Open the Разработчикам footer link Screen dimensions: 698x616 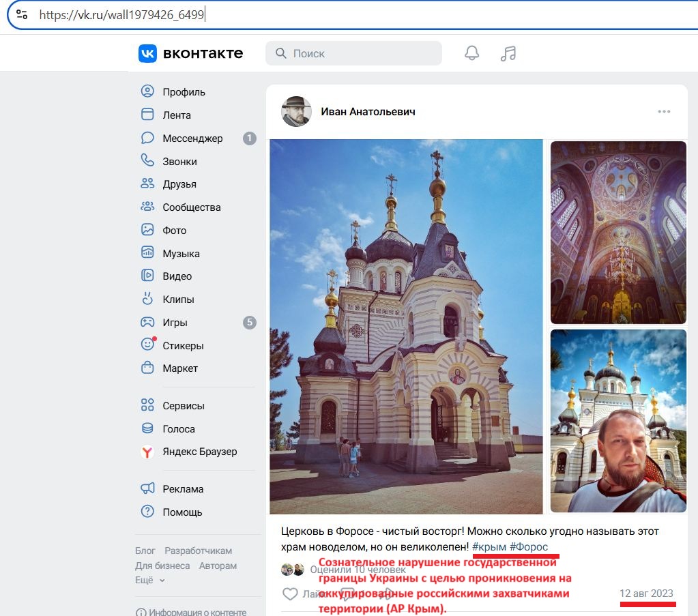[x=198, y=551]
